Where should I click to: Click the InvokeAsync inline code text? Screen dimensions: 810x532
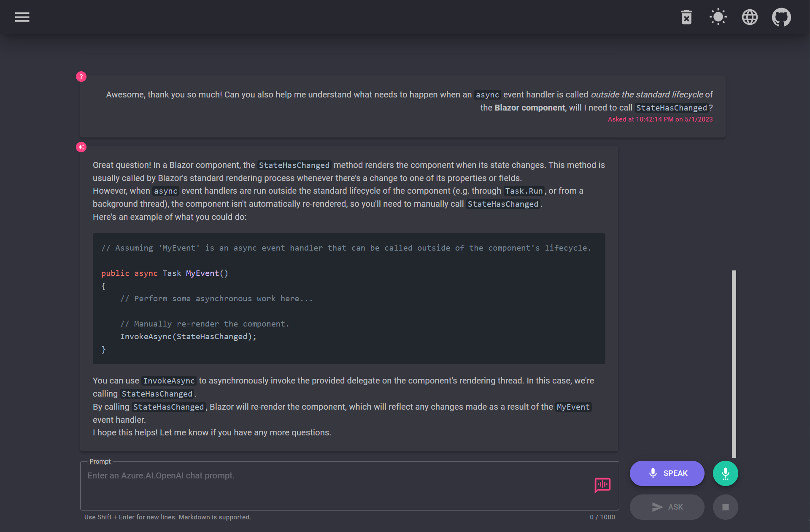[x=169, y=381]
